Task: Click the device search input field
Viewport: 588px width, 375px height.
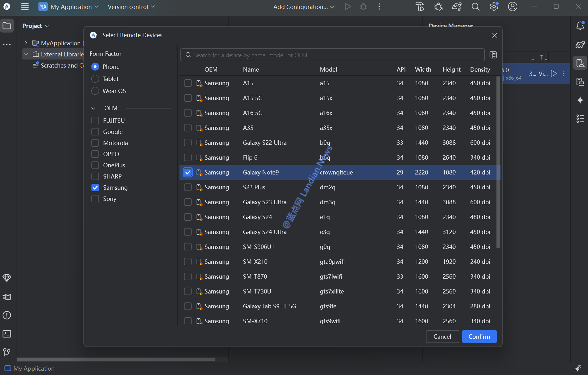Action: click(x=332, y=55)
